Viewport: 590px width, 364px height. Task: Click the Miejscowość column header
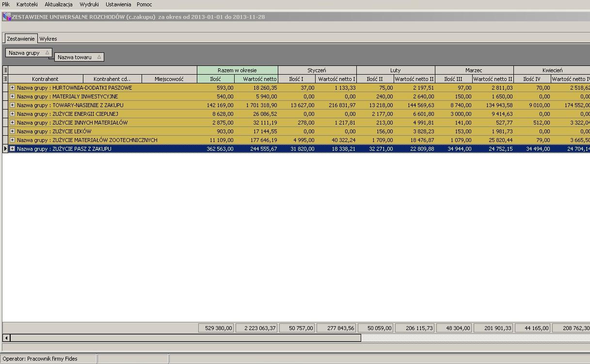[x=169, y=79]
